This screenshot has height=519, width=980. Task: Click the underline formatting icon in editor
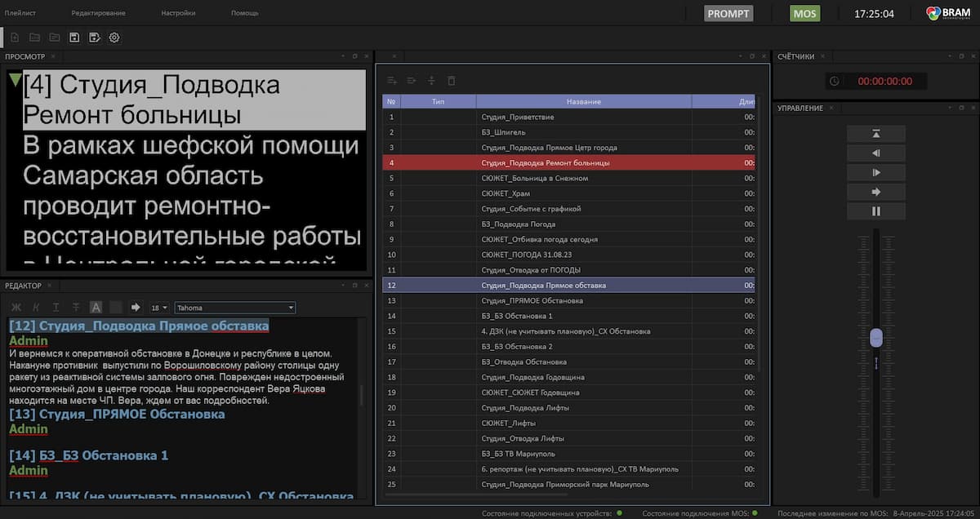[56, 308]
